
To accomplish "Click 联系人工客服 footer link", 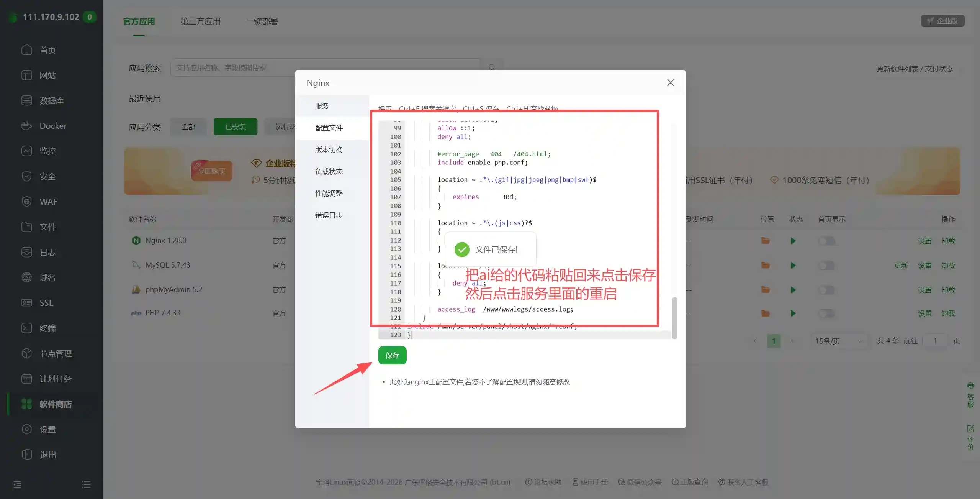I will (x=743, y=482).
